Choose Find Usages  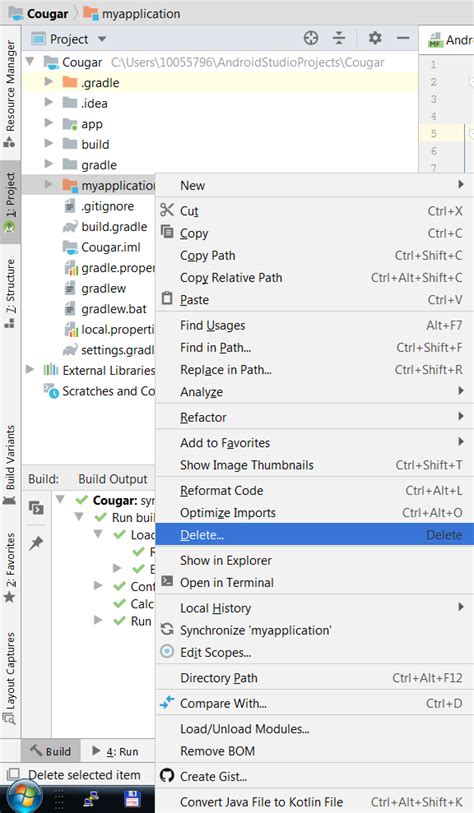(x=315, y=326)
